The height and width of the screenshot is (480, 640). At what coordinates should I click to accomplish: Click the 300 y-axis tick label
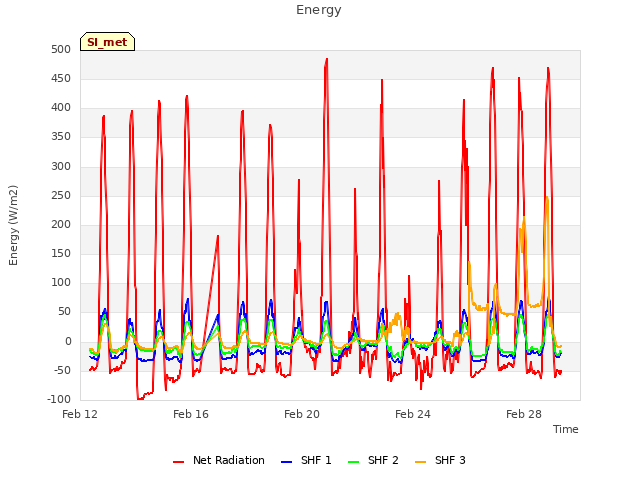(61, 167)
